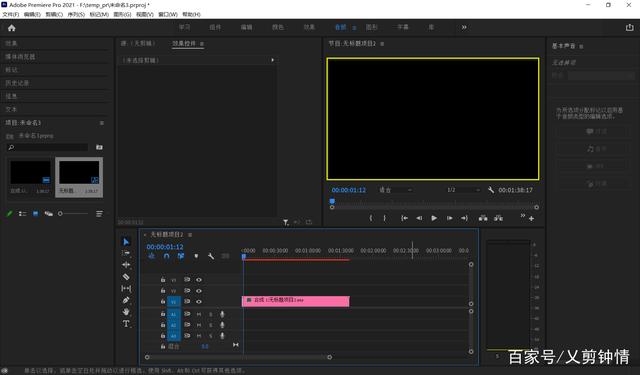The height and width of the screenshot is (375, 640).
Task: Click the Mark Out button
Action: 384,218
